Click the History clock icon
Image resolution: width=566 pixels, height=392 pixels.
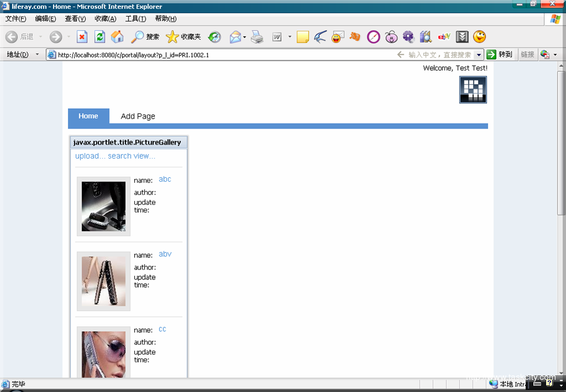[214, 37]
